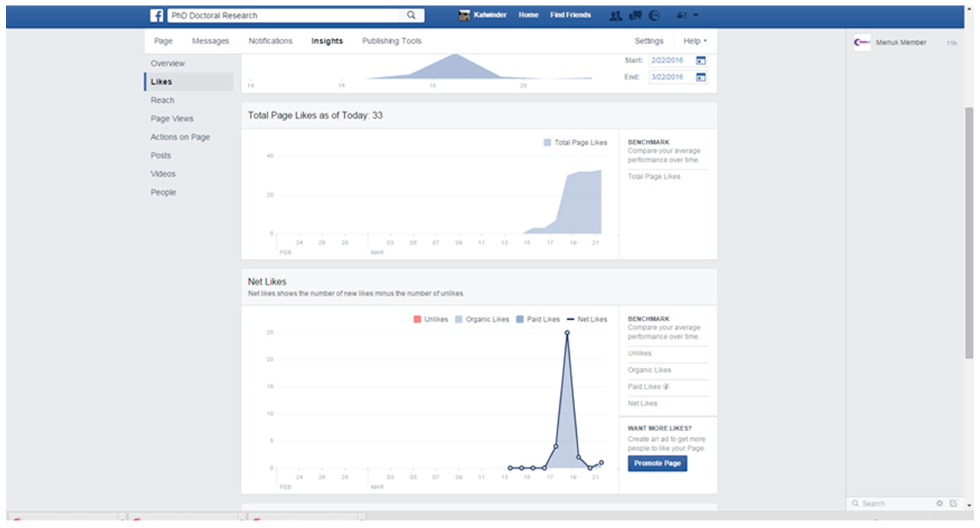
Task: Open the messages chat icon
Action: coord(635,16)
